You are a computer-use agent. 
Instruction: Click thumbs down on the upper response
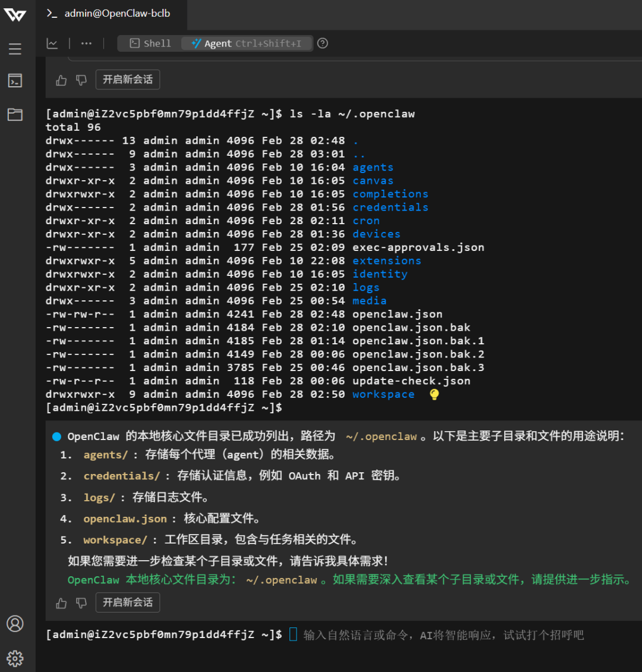point(81,80)
